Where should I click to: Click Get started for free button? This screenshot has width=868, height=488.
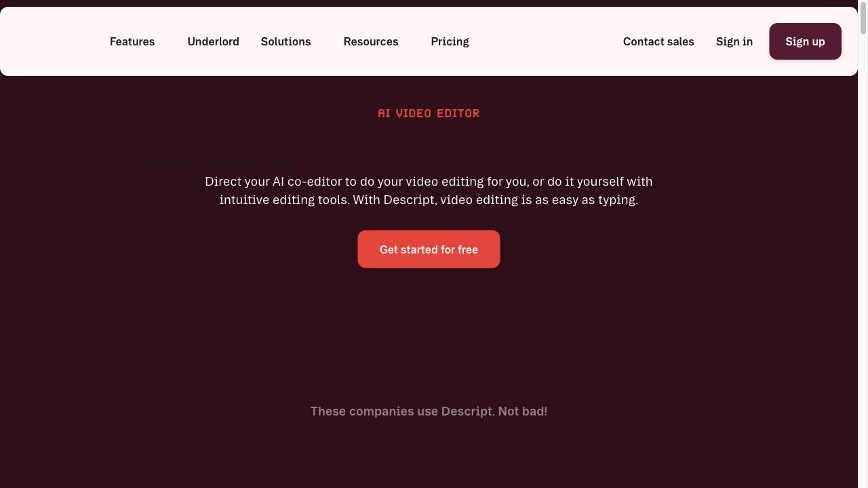coord(429,249)
